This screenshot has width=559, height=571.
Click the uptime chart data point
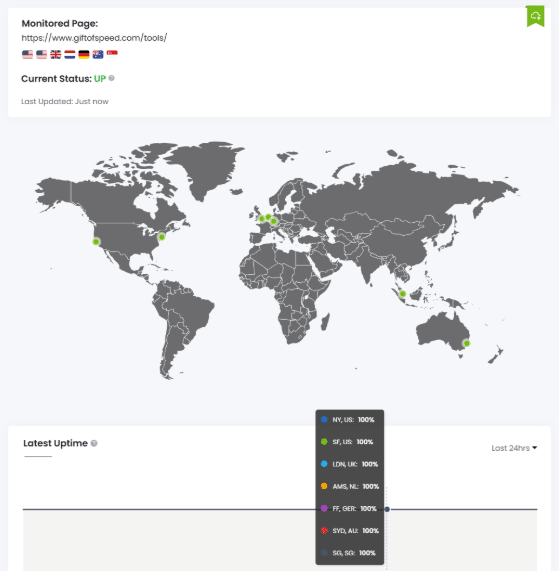pos(387,509)
